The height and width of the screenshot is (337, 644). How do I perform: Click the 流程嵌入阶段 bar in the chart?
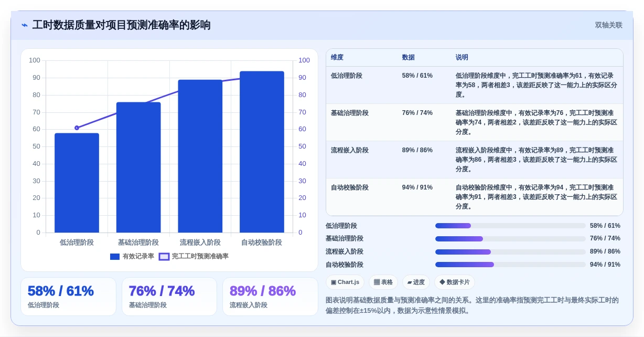pyautogui.click(x=200, y=156)
